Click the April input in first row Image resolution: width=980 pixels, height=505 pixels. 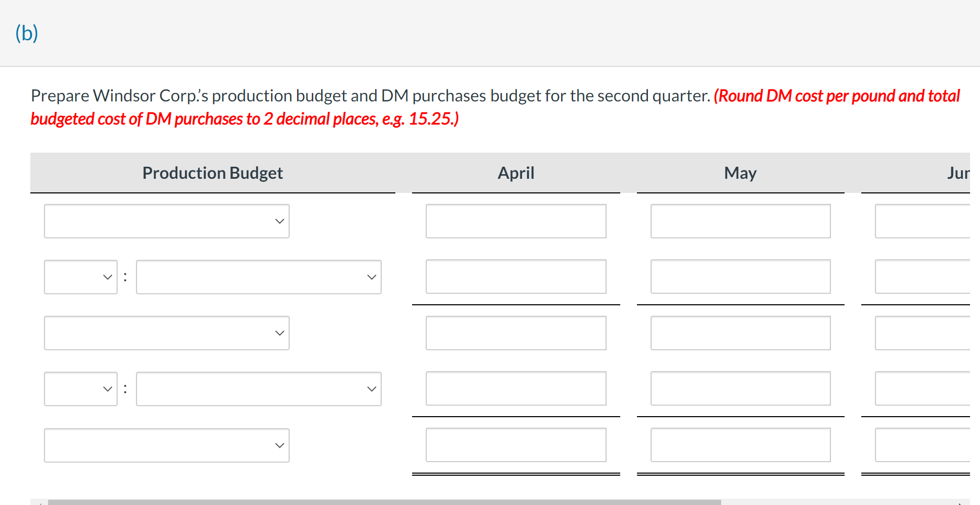click(x=516, y=221)
